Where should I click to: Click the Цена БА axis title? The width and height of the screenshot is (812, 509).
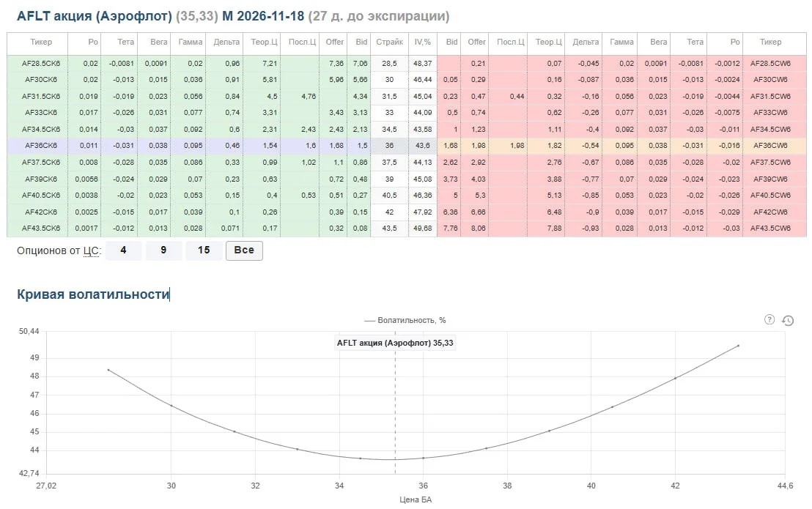[416, 499]
